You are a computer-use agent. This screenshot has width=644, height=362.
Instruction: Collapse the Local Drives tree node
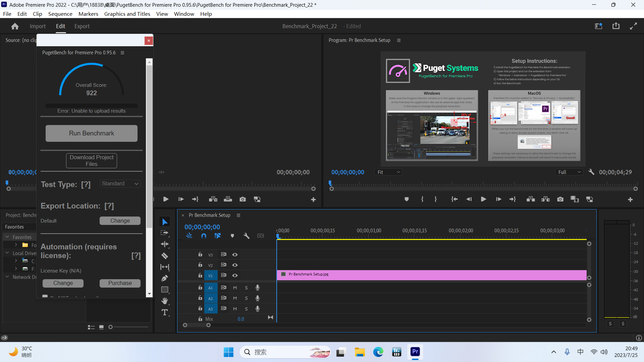7,253
